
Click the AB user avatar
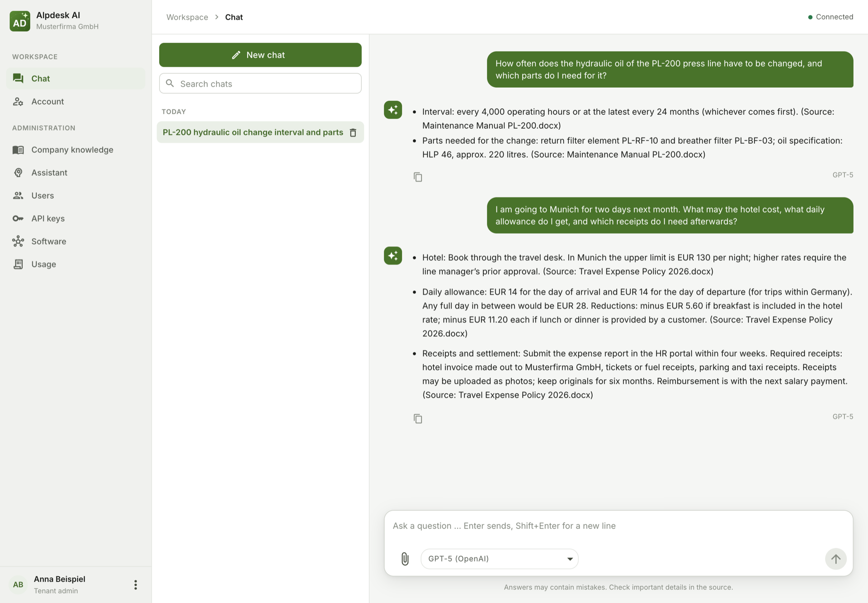tap(18, 585)
